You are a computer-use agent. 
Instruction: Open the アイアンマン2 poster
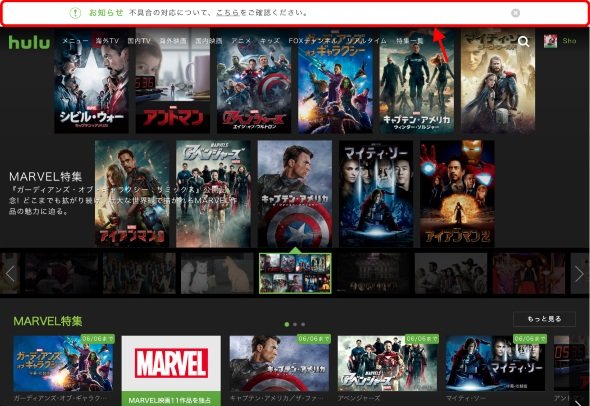click(457, 194)
